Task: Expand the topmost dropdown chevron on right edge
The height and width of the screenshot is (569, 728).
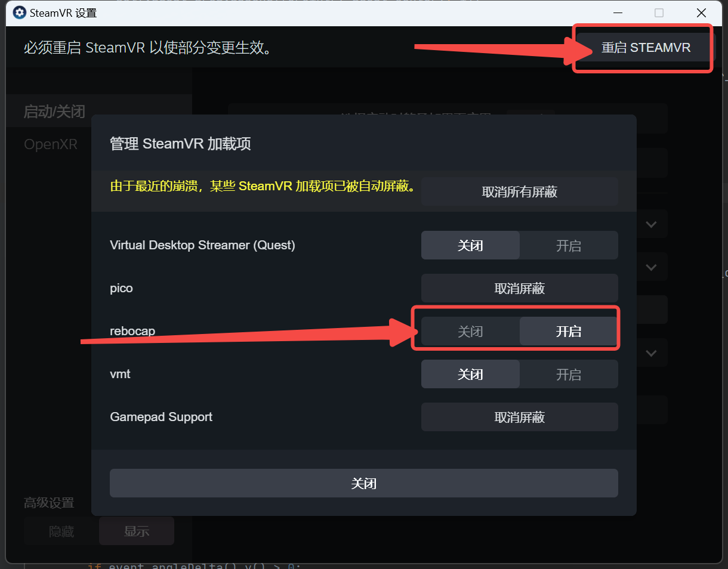Action: tap(651, 224)
